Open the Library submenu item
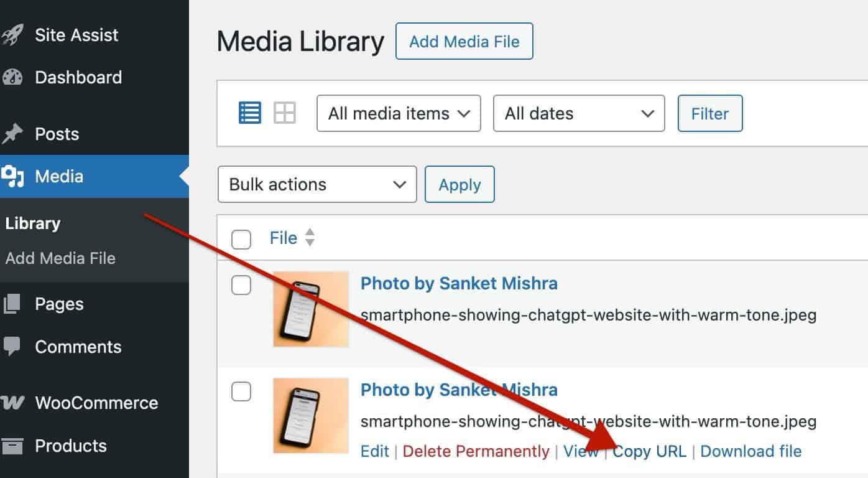Viewport: 868px width, 478px height. (x=33, y=223)
